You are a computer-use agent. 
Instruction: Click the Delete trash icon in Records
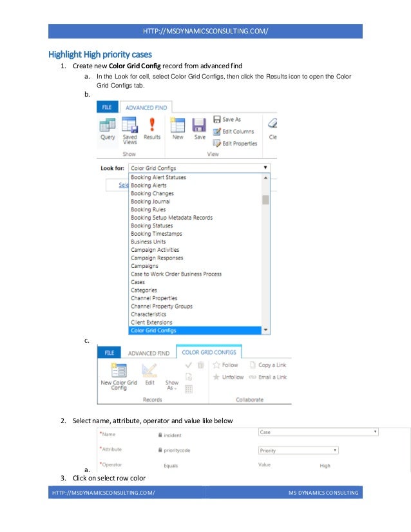click(200, 365)
